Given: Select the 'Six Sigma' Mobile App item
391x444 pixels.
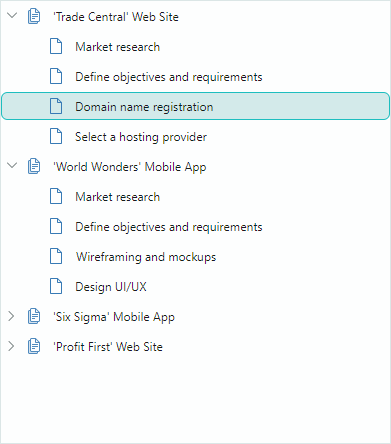Looking at the screenshot, I should click(114, 317).
